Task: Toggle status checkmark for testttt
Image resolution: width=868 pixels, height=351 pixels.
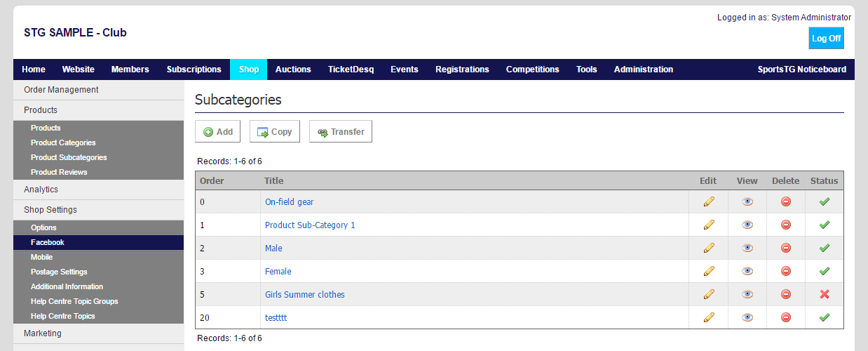Action: 825,317
